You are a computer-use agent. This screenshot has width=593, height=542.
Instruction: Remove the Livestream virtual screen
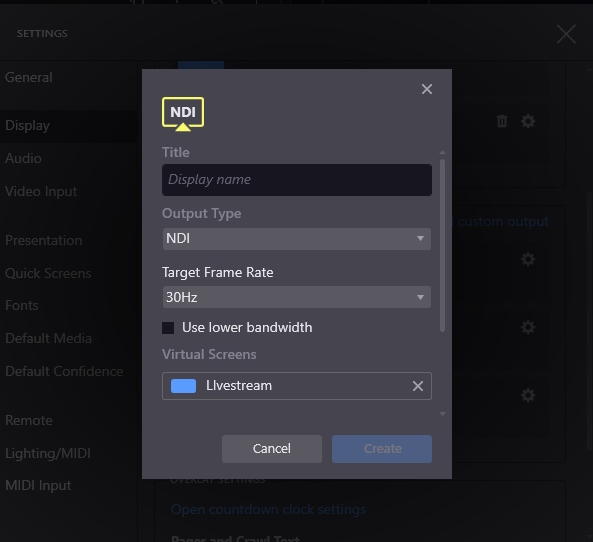coord(418,386)
